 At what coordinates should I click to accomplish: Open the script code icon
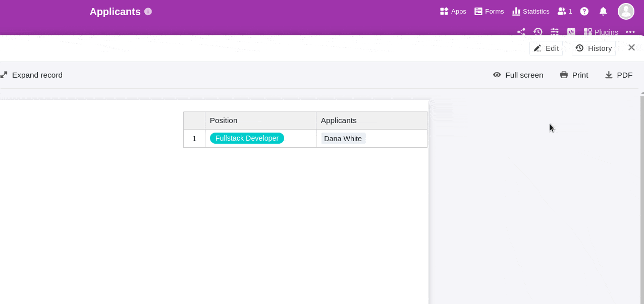pos(571,32)
